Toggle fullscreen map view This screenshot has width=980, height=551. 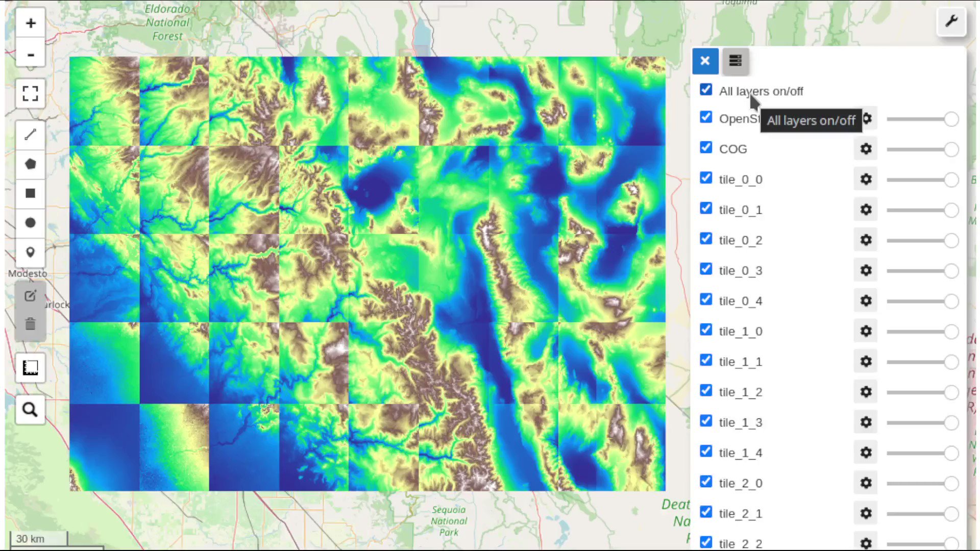(x=30, y=93)
